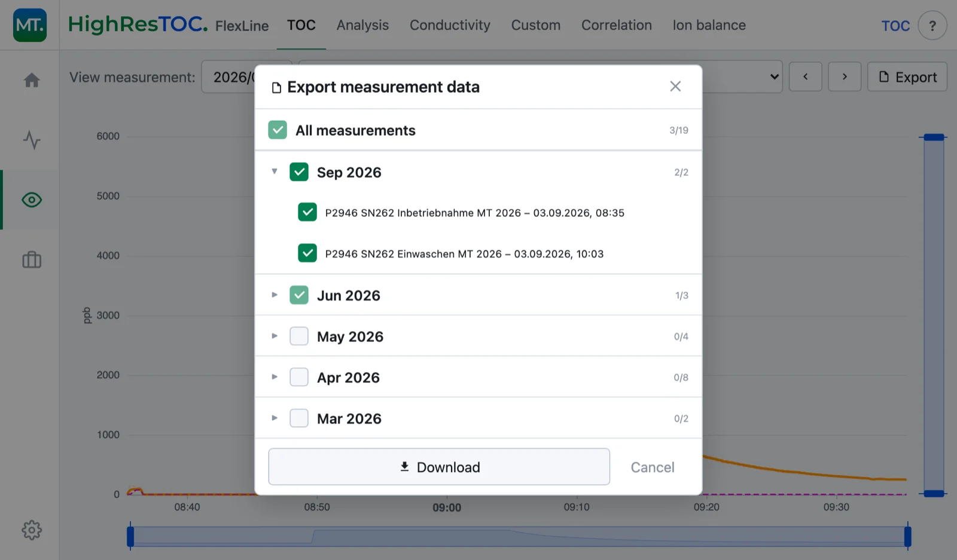
Task: Go to the Home sidebar icon
Action: (x=32, y=80)
